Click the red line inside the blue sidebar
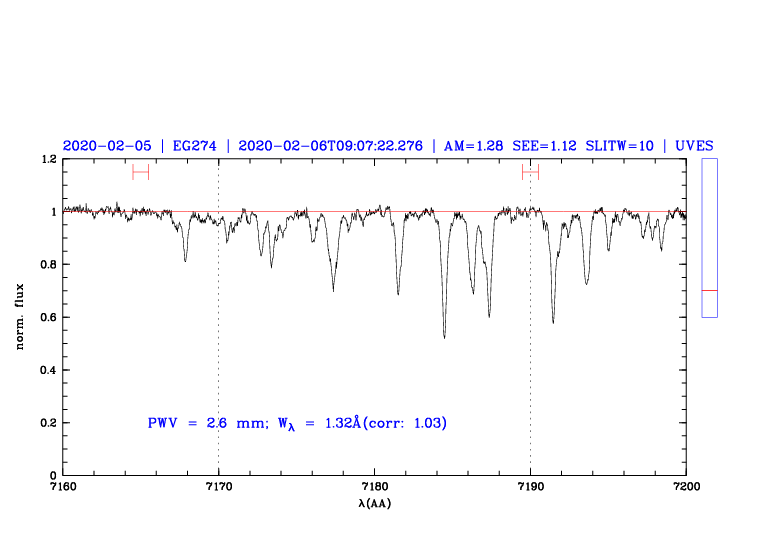The image size is (782, 542). pos(710,290)
